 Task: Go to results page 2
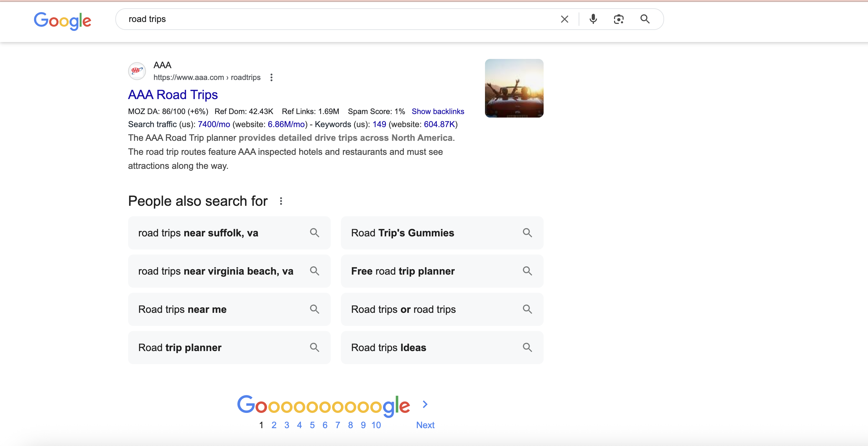pos(274,425)
